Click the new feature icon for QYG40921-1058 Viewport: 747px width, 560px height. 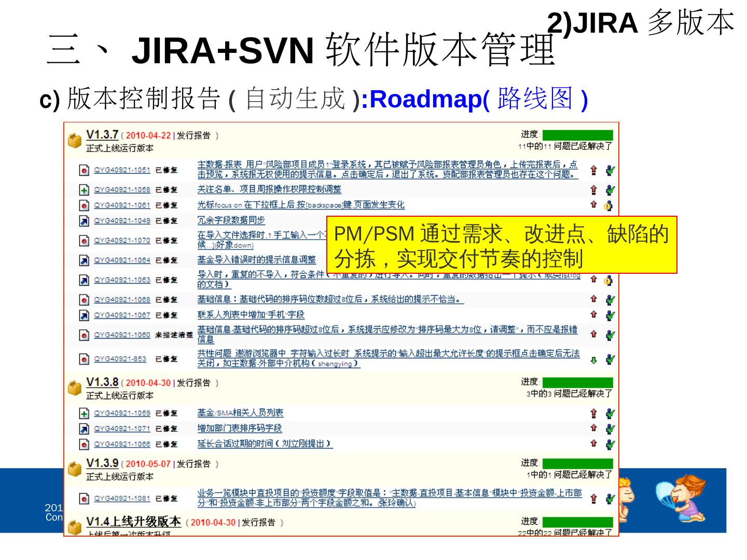(84, 190)
